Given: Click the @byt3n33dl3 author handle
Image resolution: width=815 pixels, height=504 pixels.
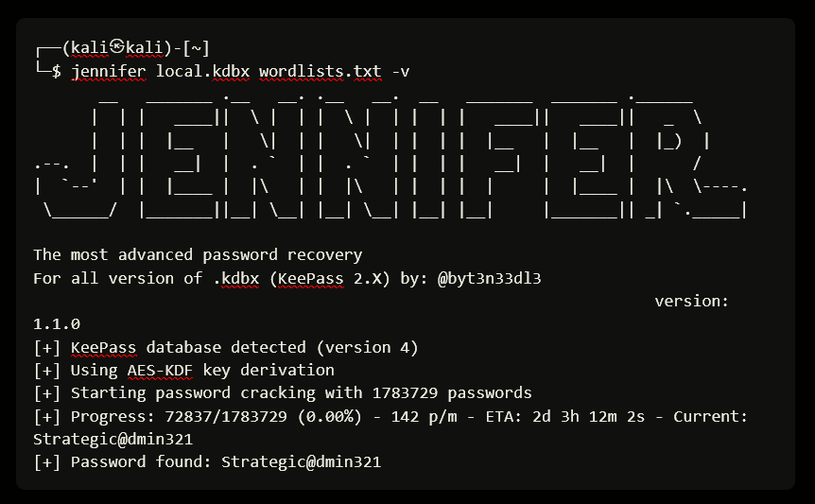Looking at the screenshot, I should [x=489, y=278].
